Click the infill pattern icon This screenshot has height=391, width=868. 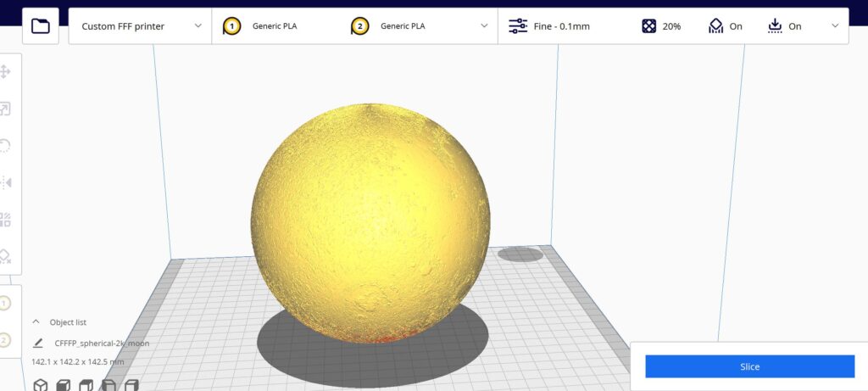click(x=648, y=26)
